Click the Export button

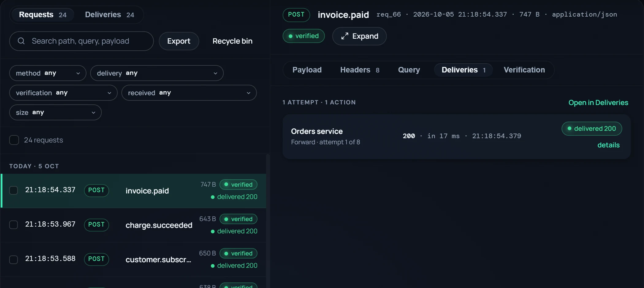coord(179,41)
